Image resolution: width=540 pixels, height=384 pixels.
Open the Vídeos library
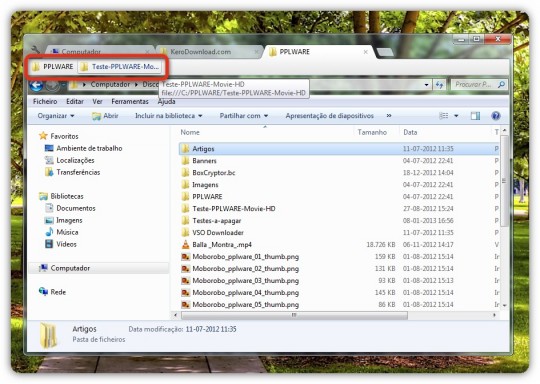click(x=66, y=244)
